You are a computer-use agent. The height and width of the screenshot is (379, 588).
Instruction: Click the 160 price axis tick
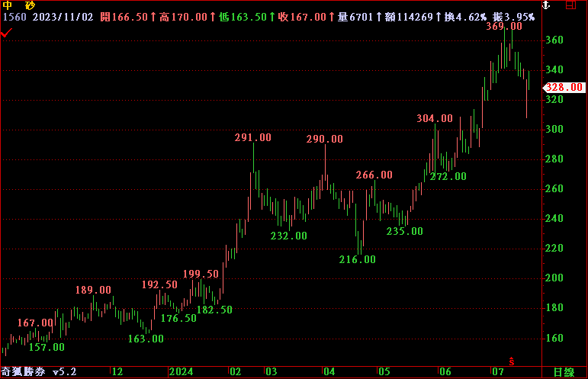pos(554,338)
